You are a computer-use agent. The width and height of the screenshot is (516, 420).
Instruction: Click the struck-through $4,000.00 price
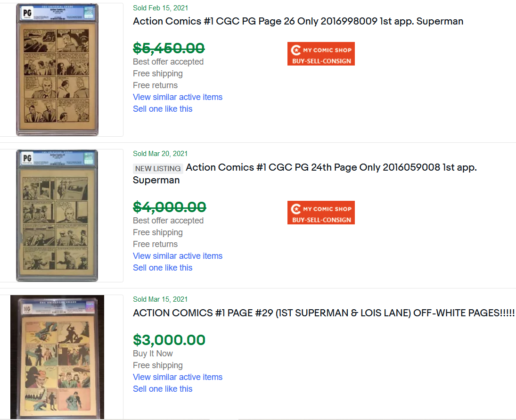click(169, 207)
